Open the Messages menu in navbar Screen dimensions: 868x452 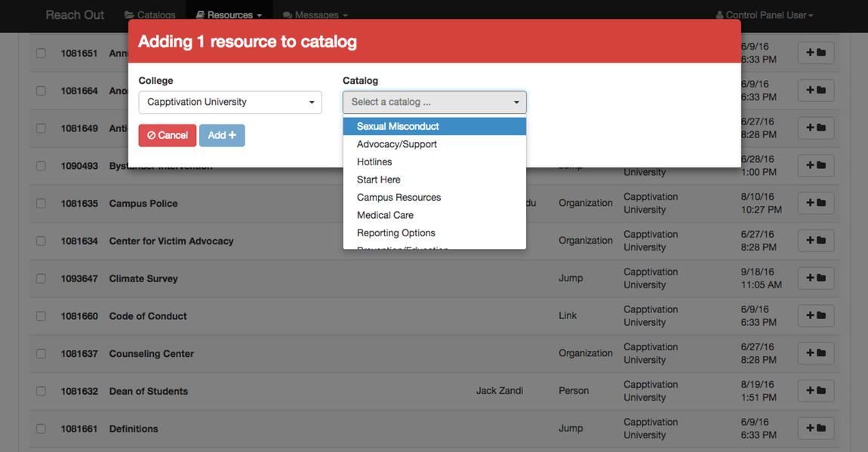(x=315, y=15)
